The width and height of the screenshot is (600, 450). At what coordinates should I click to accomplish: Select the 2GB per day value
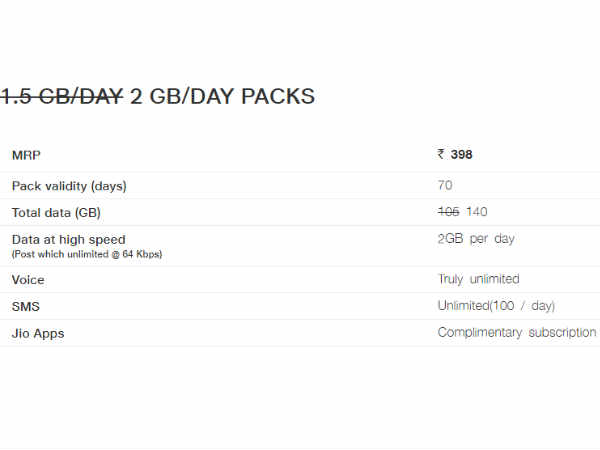[476, 239]
